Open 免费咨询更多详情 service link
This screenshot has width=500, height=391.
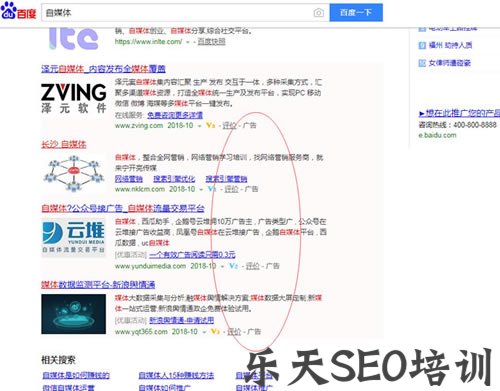[x=175, y=115]
